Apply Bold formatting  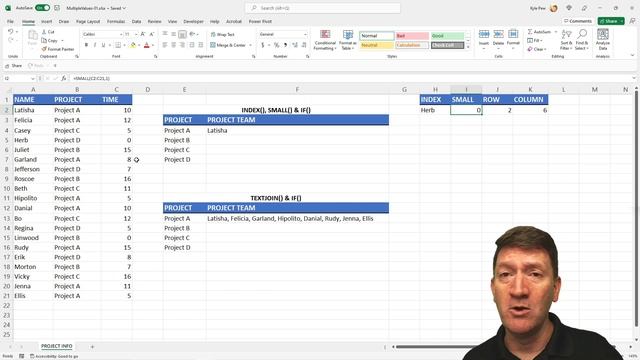pyautogui.click(x=86, y=45)
